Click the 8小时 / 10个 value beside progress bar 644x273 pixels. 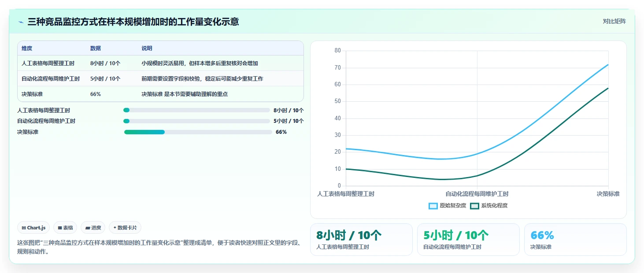coord(289,111)
